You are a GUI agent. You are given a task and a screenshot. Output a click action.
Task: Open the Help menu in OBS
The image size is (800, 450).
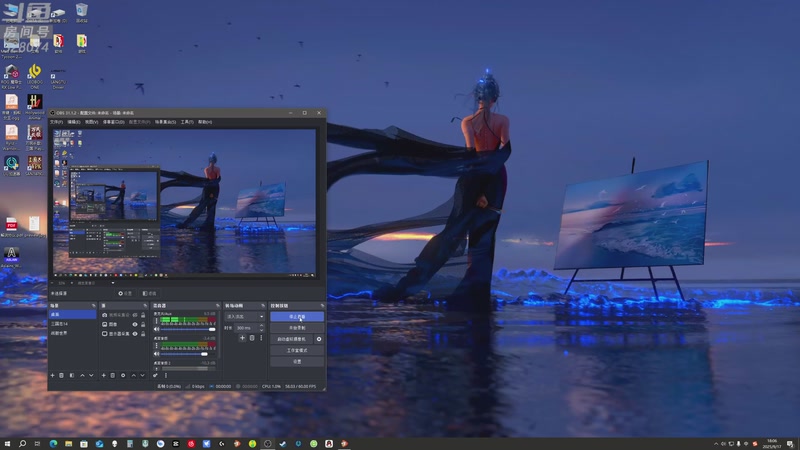[205, 122]
